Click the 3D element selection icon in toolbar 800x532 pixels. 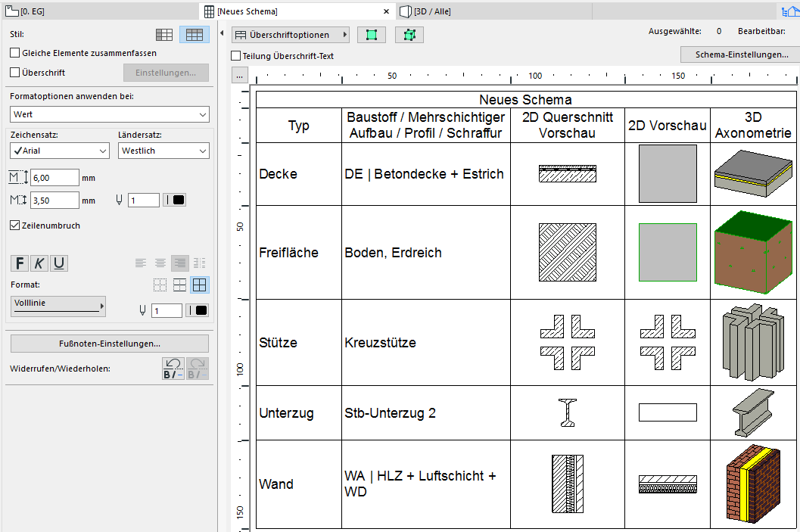(409, 34)
